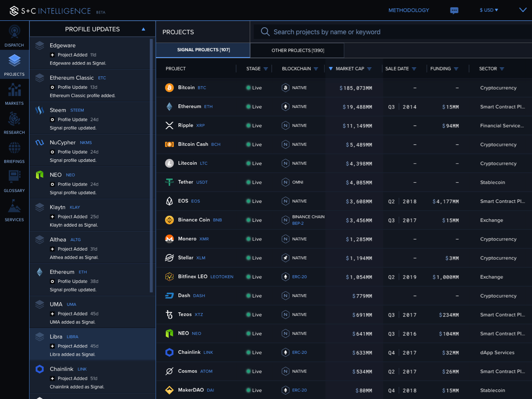532x399 pixels.
Task: Collapse the Profile Updates panel arrow
Action: (143, 29)
